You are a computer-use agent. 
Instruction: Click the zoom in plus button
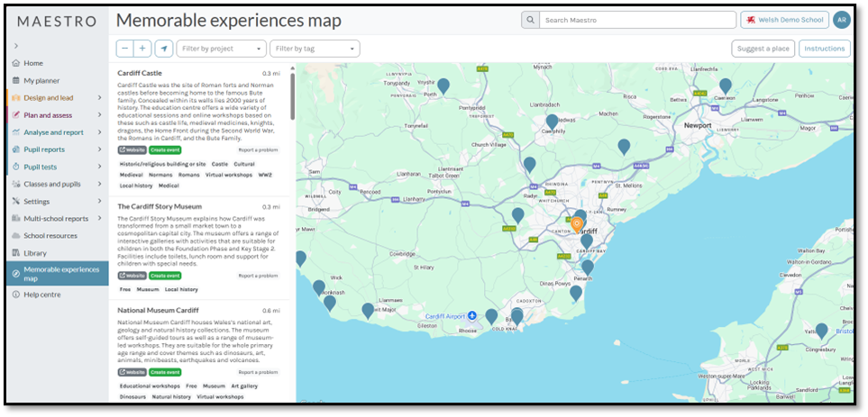(142, 49)
